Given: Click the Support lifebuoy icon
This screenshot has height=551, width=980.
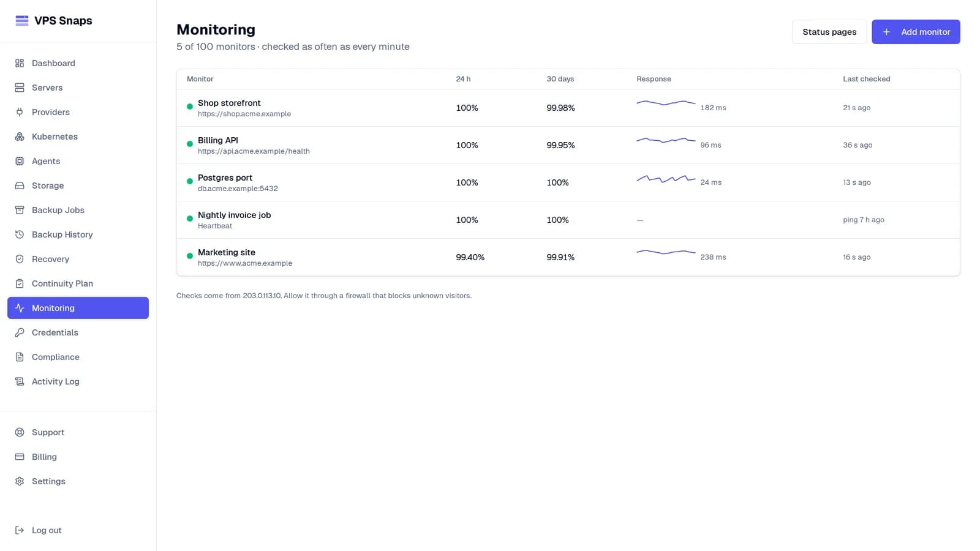Looking at the screenshot, I should point(20,432).
